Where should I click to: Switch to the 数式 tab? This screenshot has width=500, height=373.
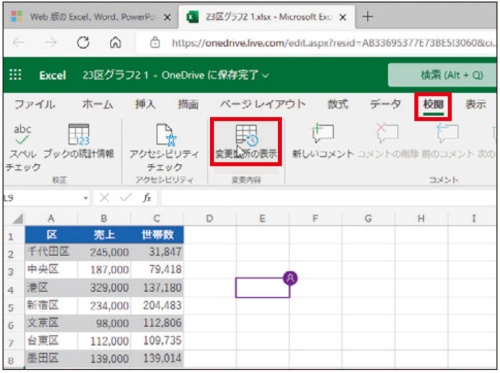coord(338,104)
